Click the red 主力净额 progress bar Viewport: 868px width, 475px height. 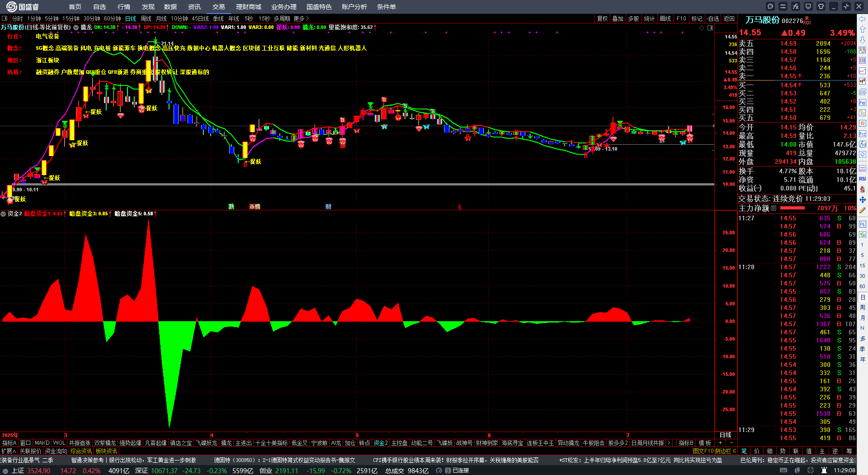pos(793,208)
